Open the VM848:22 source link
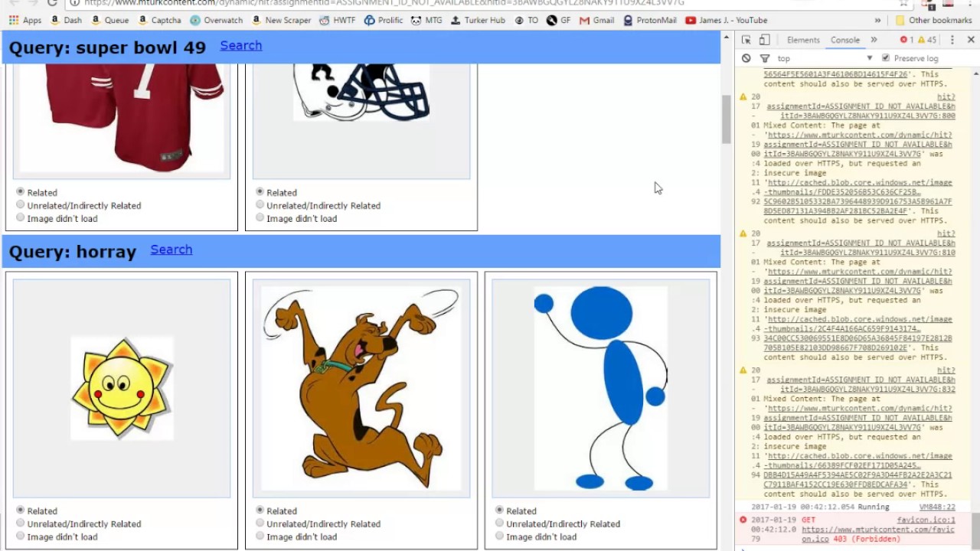The width and height of the screenshot is (980, 551). click(937, 507)
